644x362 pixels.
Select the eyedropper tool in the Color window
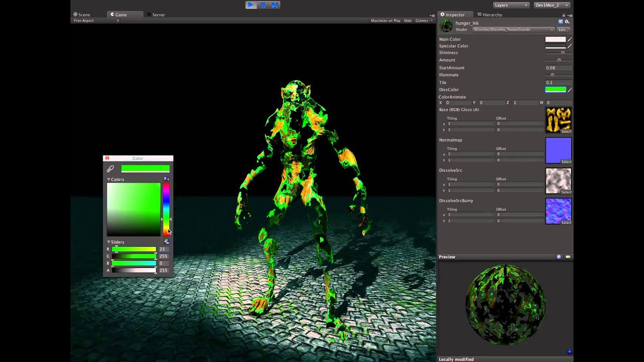pyautogui.click(x=111, y=168)
